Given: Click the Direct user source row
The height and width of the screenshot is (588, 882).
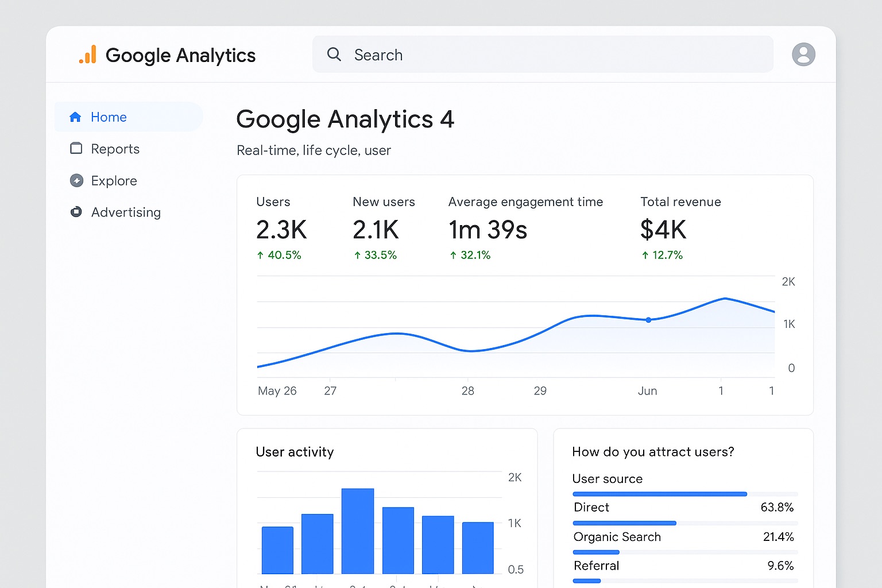Looking at the screenshot, I should [683, 507].
